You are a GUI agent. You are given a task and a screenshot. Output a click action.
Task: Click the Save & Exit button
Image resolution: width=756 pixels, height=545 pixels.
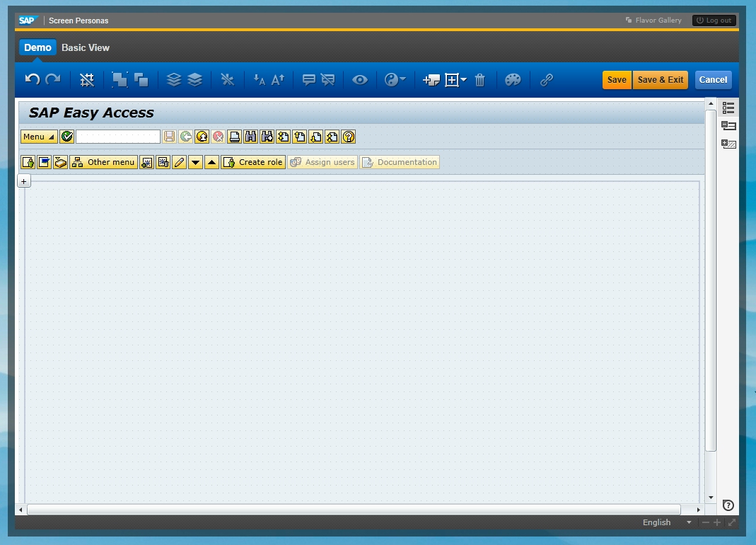point(661,80)
